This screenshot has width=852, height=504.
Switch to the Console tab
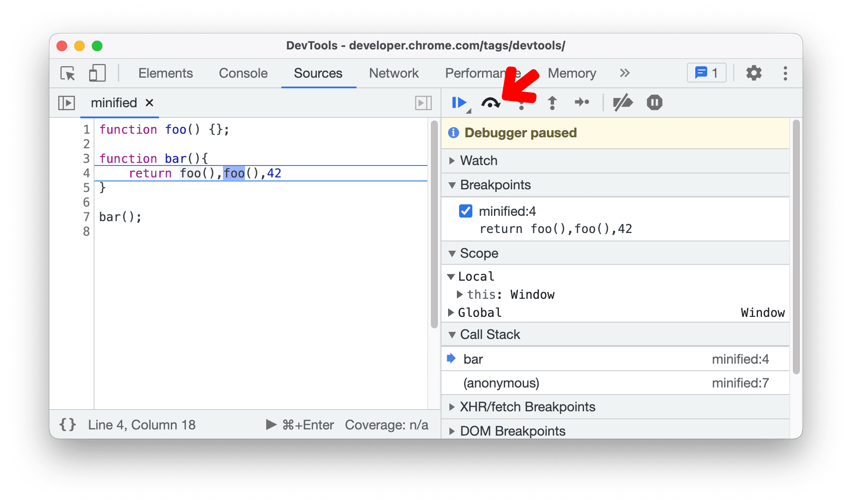pos(243,73)
